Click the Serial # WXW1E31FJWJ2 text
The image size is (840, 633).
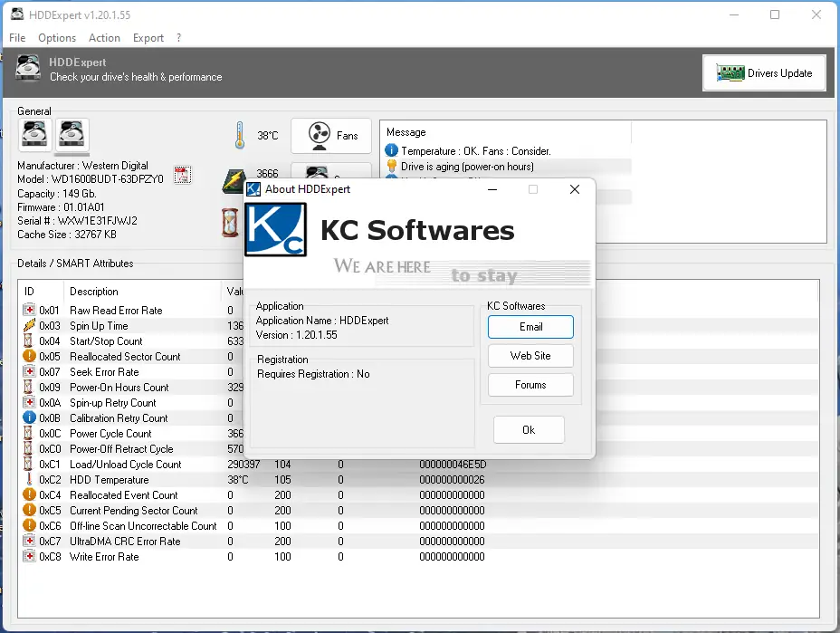coord(77,221)
